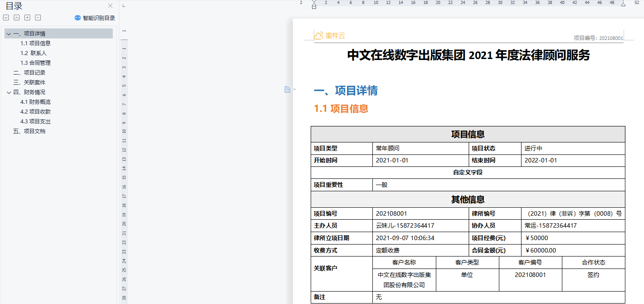
Task: Click the paragraph layout icon beside 一、项目详情 heading
Action: (x=287, y=90)
